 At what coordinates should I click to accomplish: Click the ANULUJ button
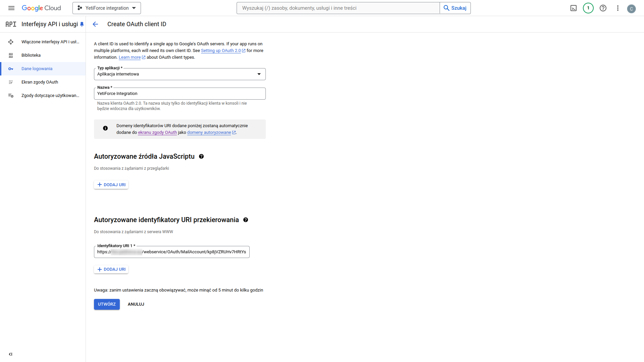pyautogui.click(x=136, y=304)
